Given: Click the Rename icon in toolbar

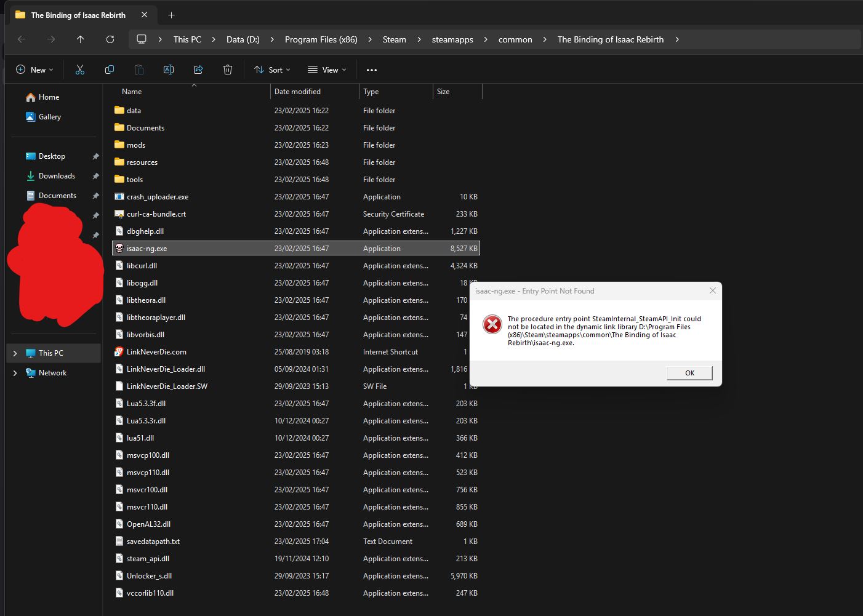Looking at the screenshot, I should pos(168,70).
